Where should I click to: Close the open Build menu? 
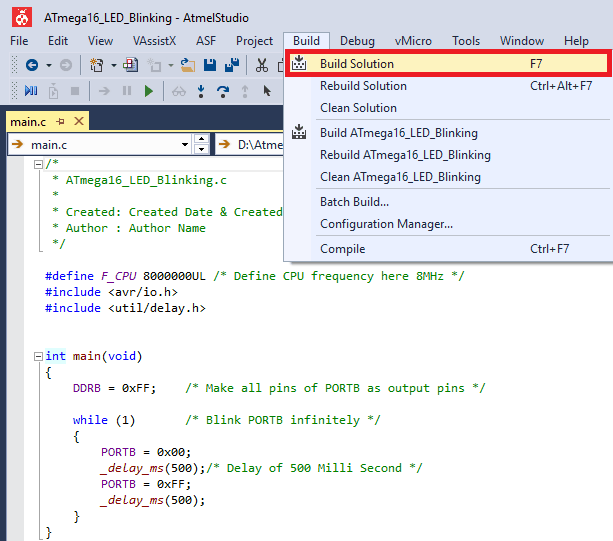coord(306,41)
